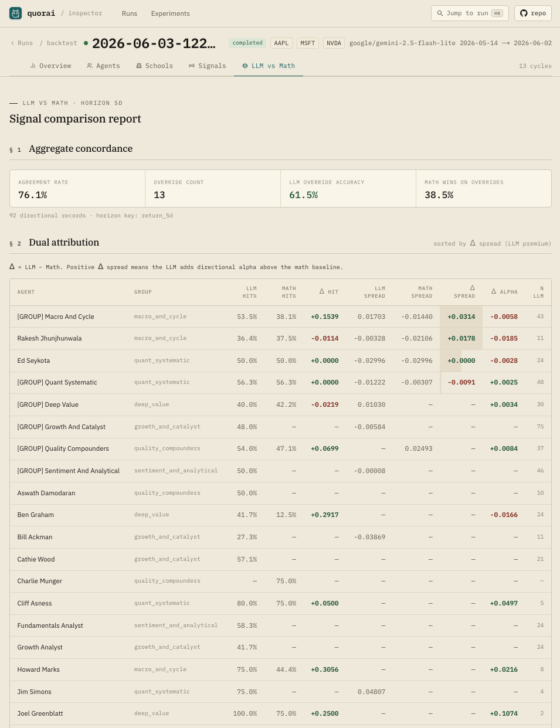
Task: Click the LLM vs Math scales icon
Action: [x=245, y=66]
